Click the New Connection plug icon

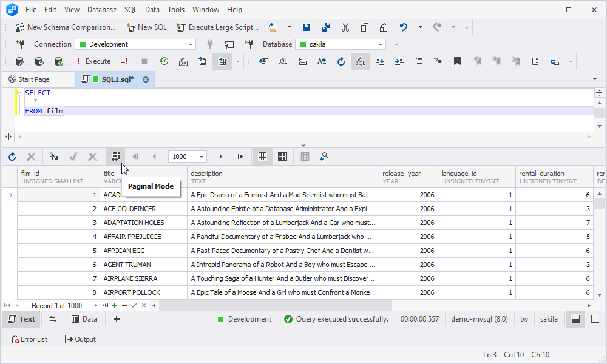click(x=20, y=44)
